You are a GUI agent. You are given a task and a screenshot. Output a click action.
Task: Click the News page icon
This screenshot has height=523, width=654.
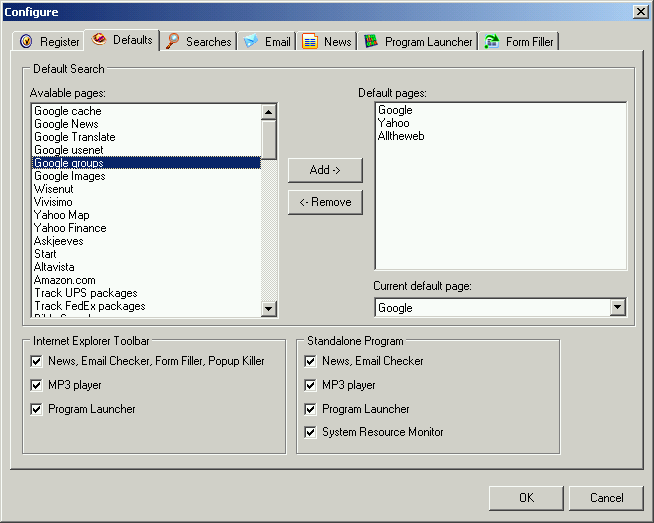(310, 41)
